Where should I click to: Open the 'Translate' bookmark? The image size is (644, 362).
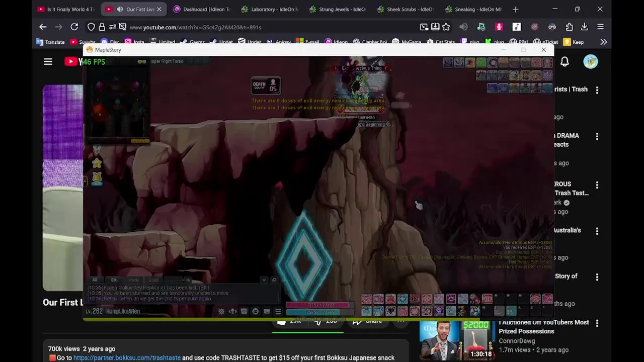point(50,42)
